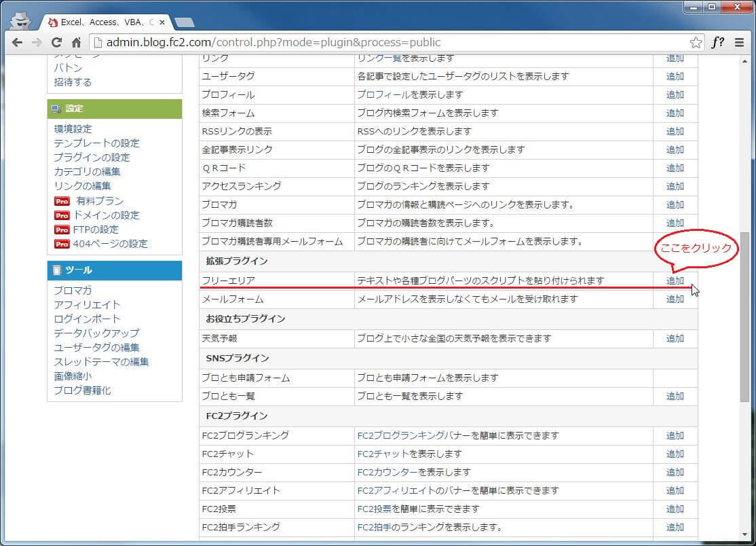Click the browser back arrow button
756x546 pixels.
17,42
